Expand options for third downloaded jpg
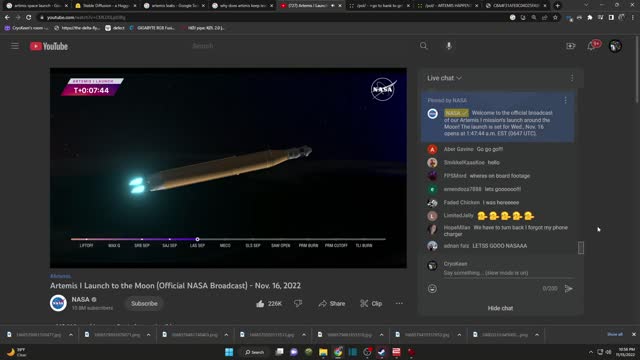This screenshot has width=640, height=360. (226, 335)
